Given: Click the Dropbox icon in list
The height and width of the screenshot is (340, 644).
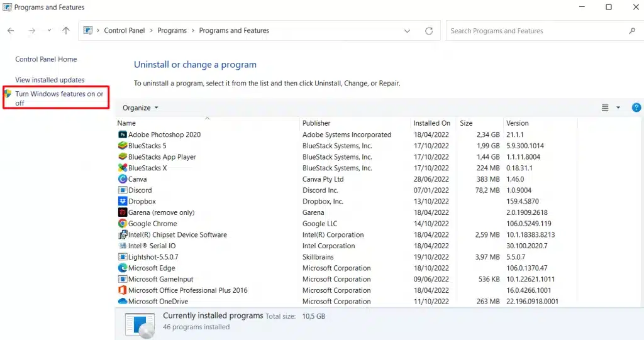Looking at the screenshot, I should point(123,202).
